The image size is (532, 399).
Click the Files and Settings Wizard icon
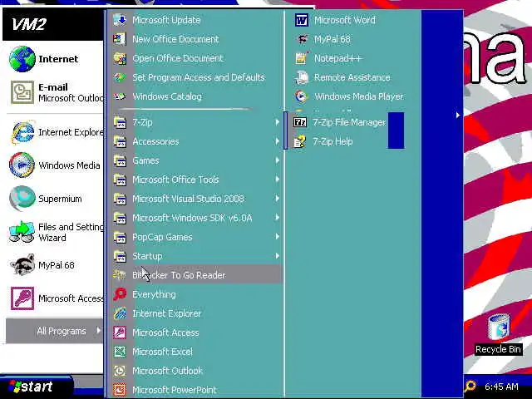[22, 232]
